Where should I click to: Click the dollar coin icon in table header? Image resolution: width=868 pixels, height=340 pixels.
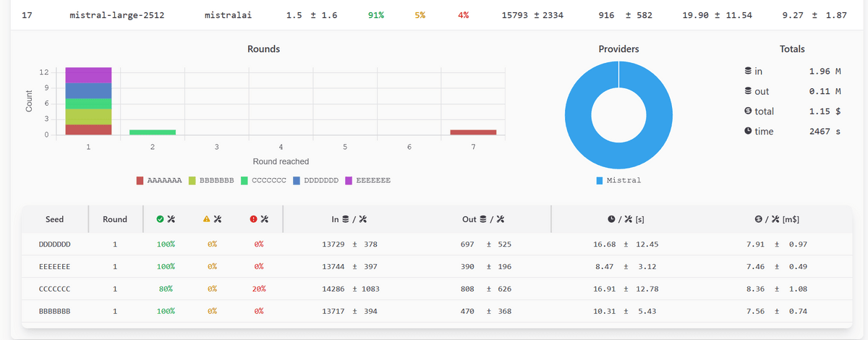[758, 219]
